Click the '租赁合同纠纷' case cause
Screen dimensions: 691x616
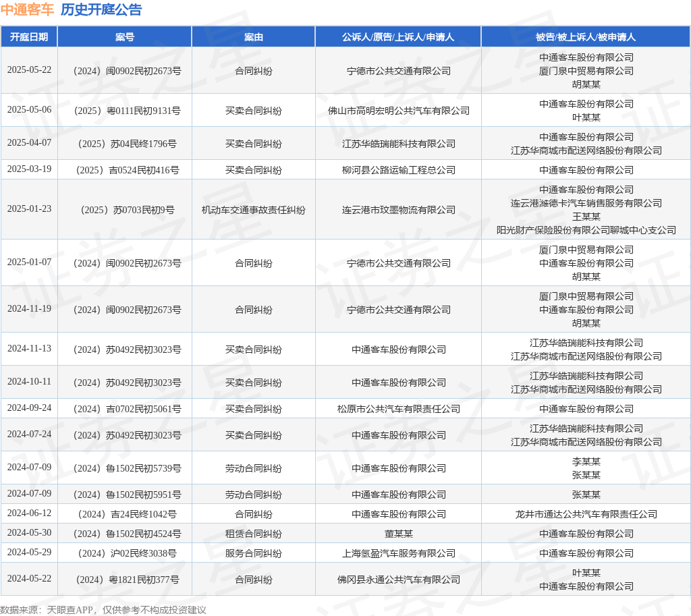(x=254, y=534)
